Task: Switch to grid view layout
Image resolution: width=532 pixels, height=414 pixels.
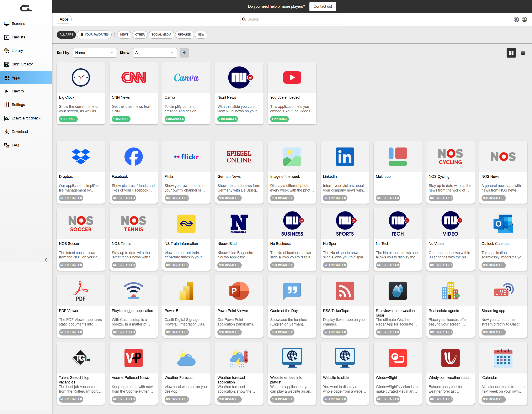Action: point(511,53)
